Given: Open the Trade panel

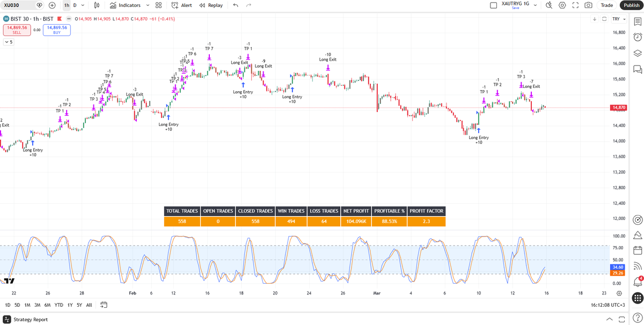Looking at the screenshot, I should click(607, 5).
